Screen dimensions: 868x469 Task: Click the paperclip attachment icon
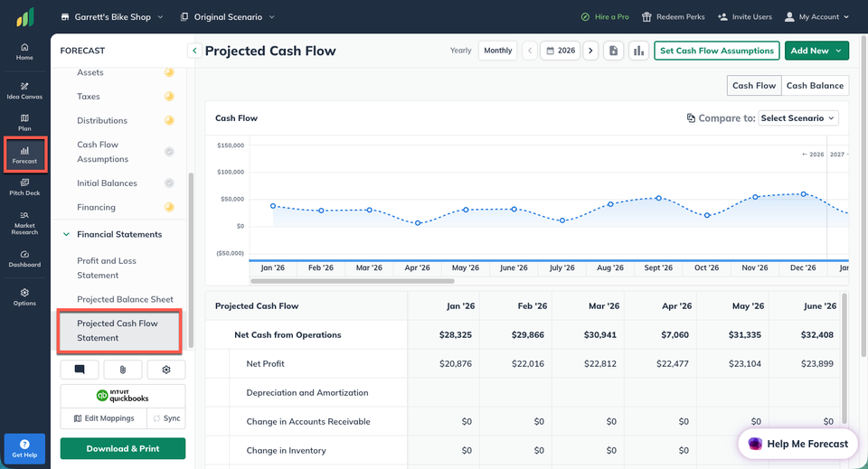(x=123, y=370)
